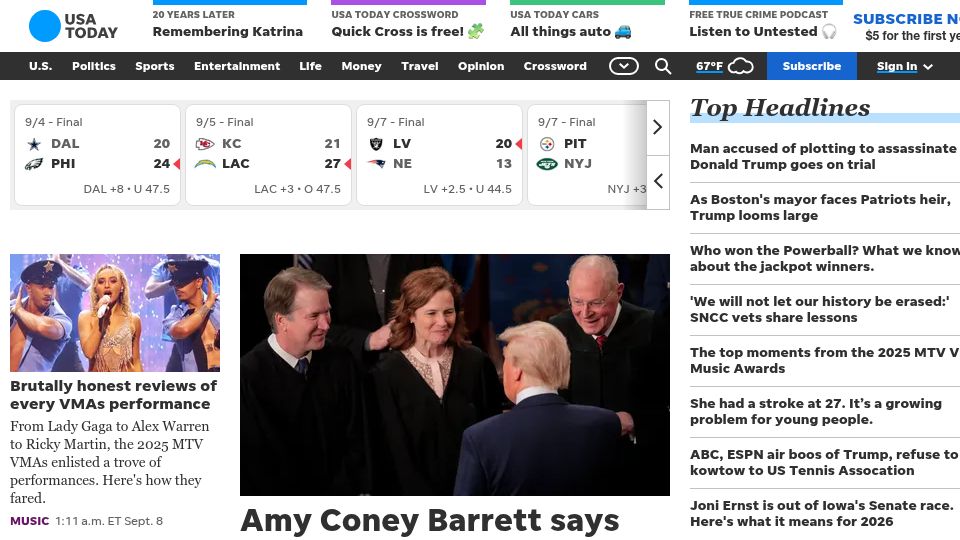Open the LV vs NE score card

pos(439,155)
